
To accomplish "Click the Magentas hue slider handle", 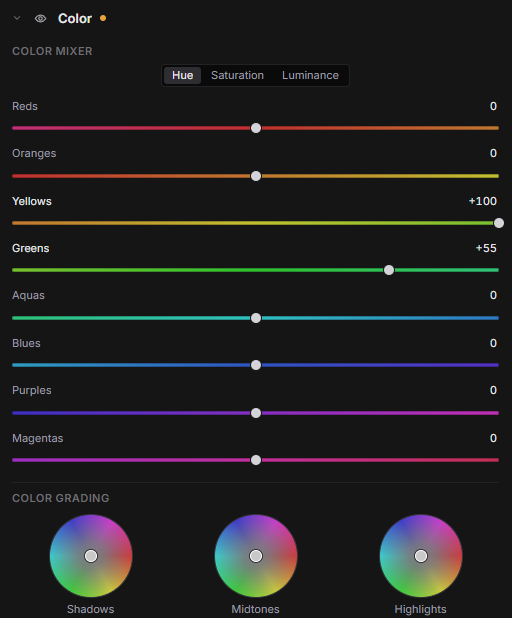I will [256, 460].
